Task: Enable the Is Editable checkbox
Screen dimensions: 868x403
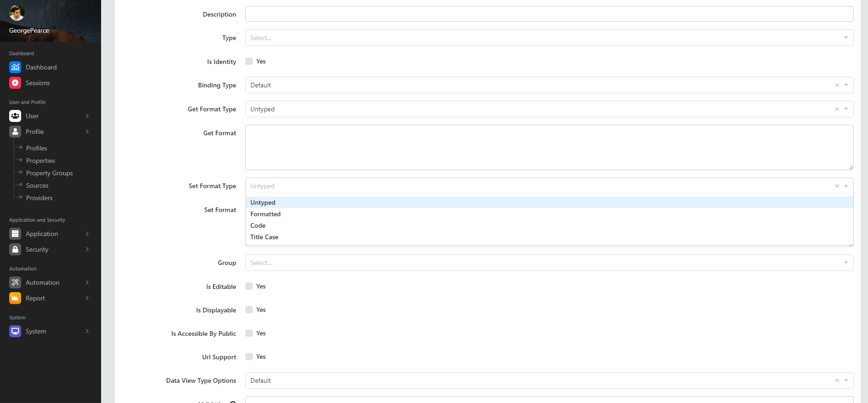Action: 249,286
